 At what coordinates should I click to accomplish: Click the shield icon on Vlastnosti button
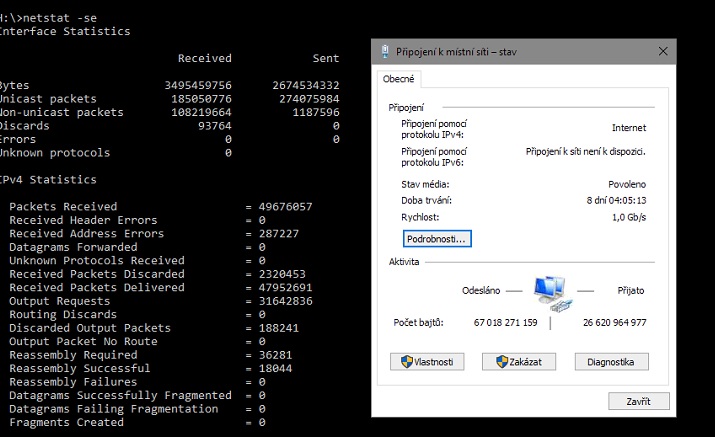point(406,362)
